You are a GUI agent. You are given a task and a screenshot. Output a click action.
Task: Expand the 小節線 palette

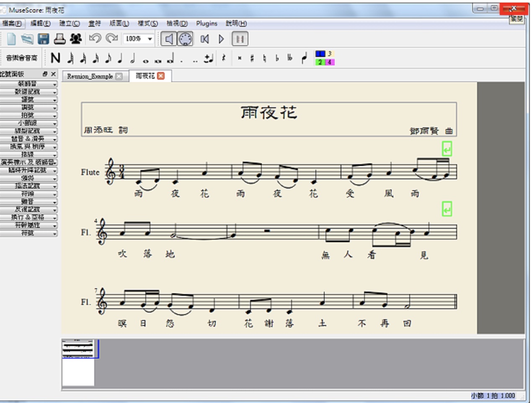tap(28, 123)
